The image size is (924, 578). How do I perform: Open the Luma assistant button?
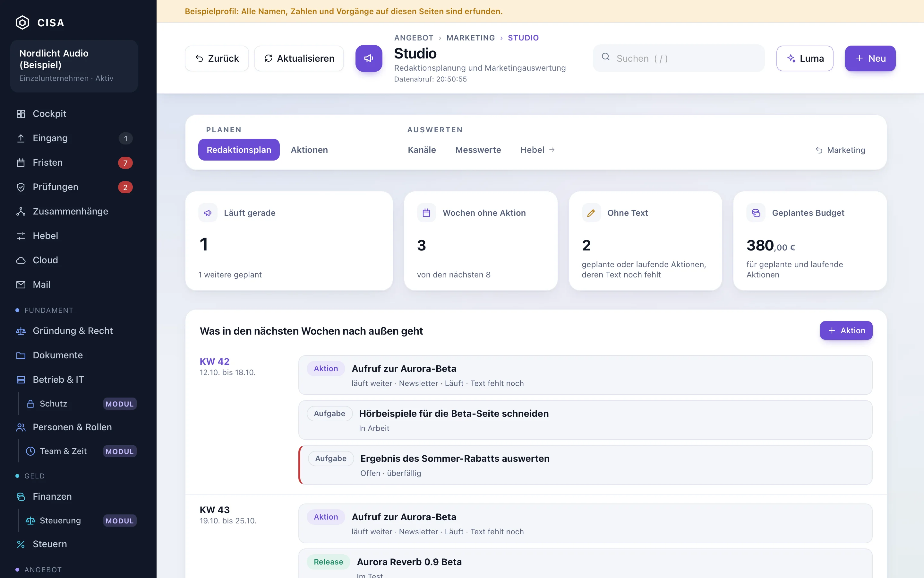point(805,58)
